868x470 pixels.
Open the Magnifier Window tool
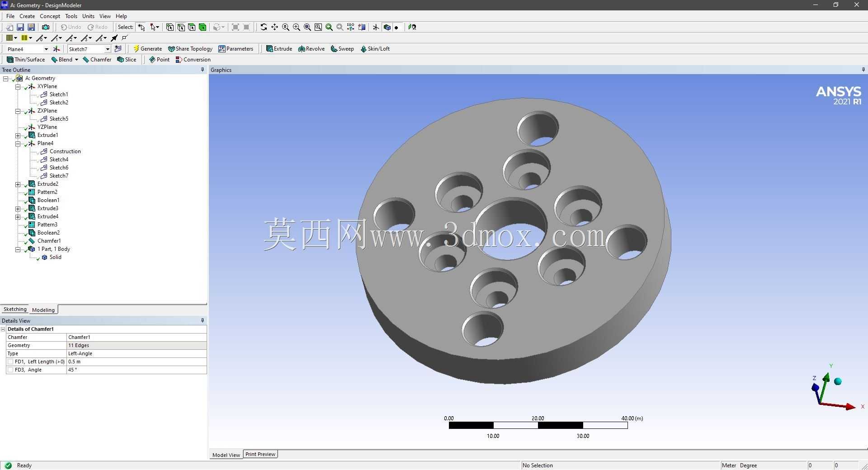318,27
